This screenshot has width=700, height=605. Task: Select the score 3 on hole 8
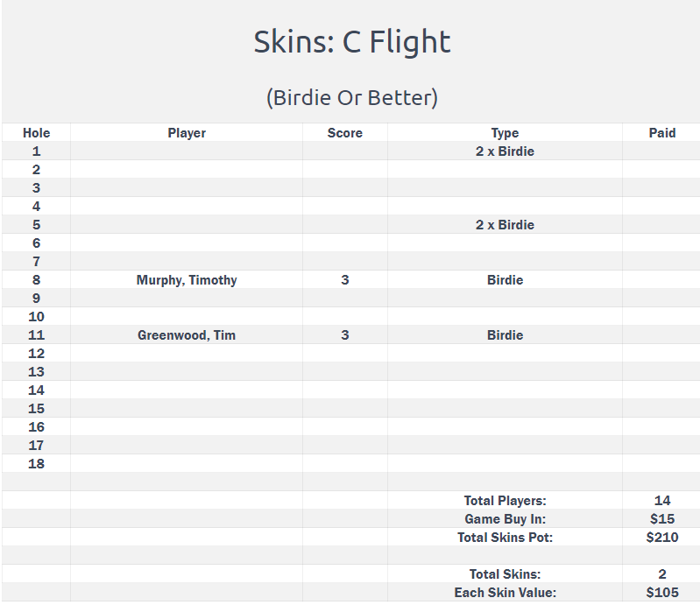point(344,280)
